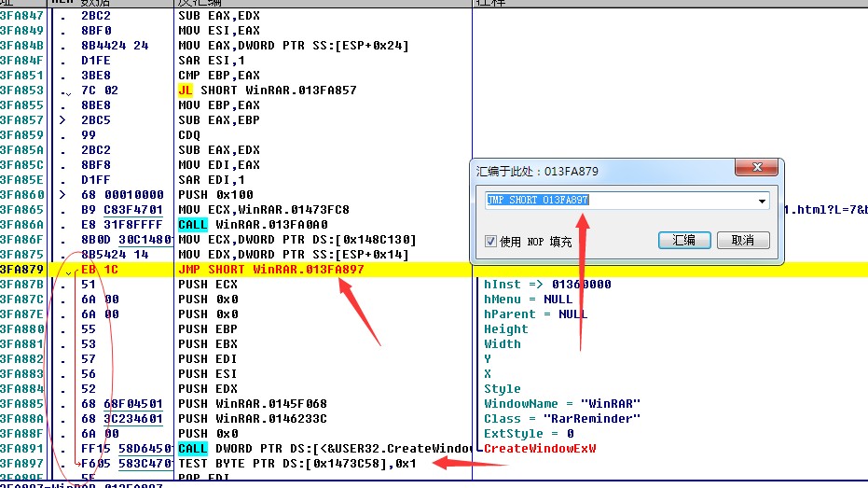Viewport: 868px width, 488px height.
Task: Click the 汇编 (Assemble) button
Action: tap(684, 240)
